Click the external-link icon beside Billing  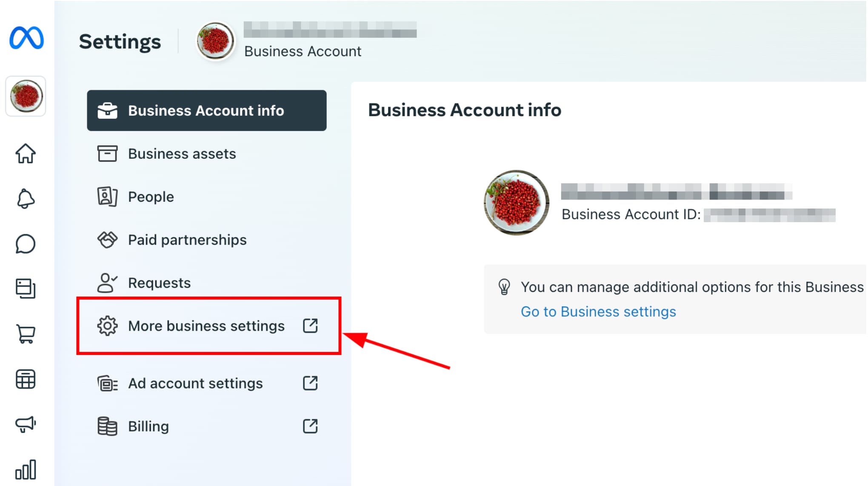coord(310,426)
